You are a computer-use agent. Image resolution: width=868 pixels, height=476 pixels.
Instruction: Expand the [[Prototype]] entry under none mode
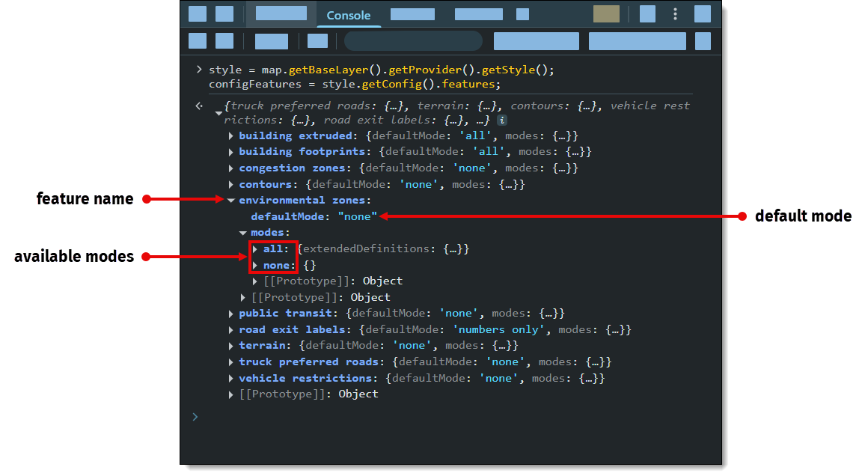click(255, 281)
